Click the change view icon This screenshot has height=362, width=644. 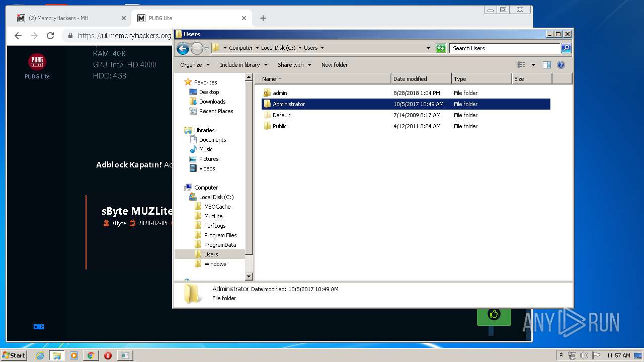pos(521,65)
